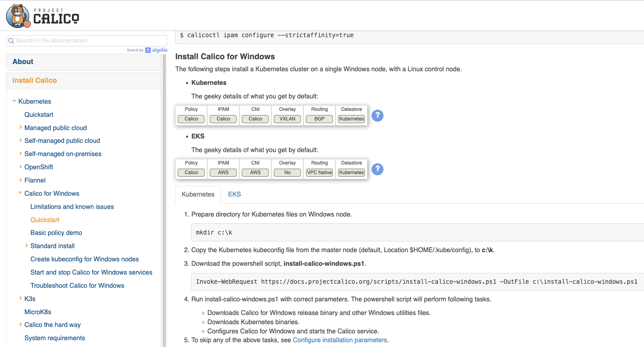This screenshot has width=644, height=347.
Task: Click VXLAN overlay badge in Kubernetes table
Action: tap(287, 119)
